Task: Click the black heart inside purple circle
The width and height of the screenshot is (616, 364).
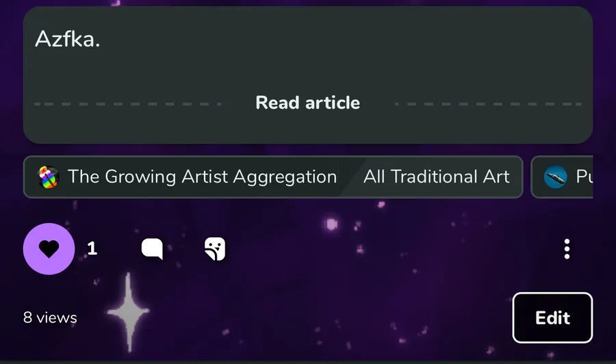Action: tap(49, 249)
